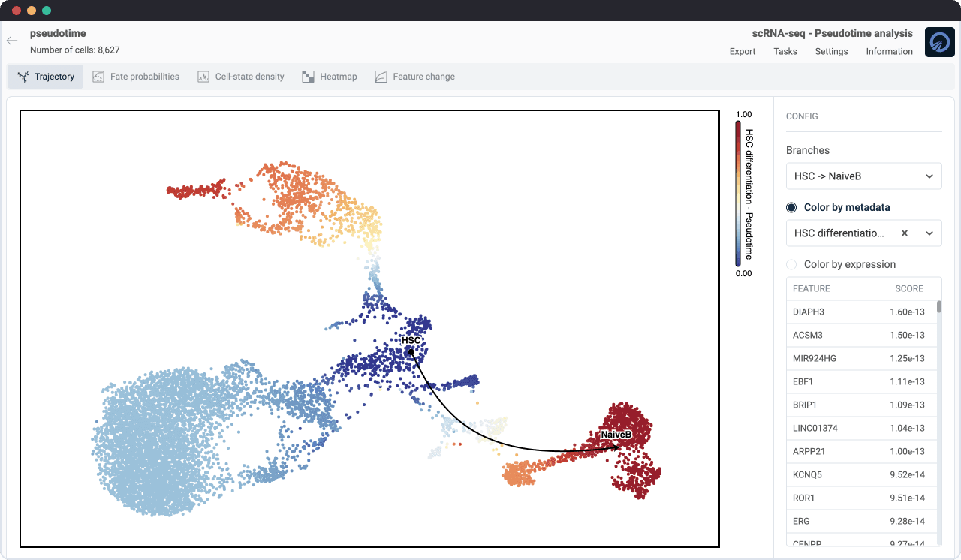The image size is (961, 560).
Task: Clear the HSC differentiation metadata selection
Action: [905, 233]
